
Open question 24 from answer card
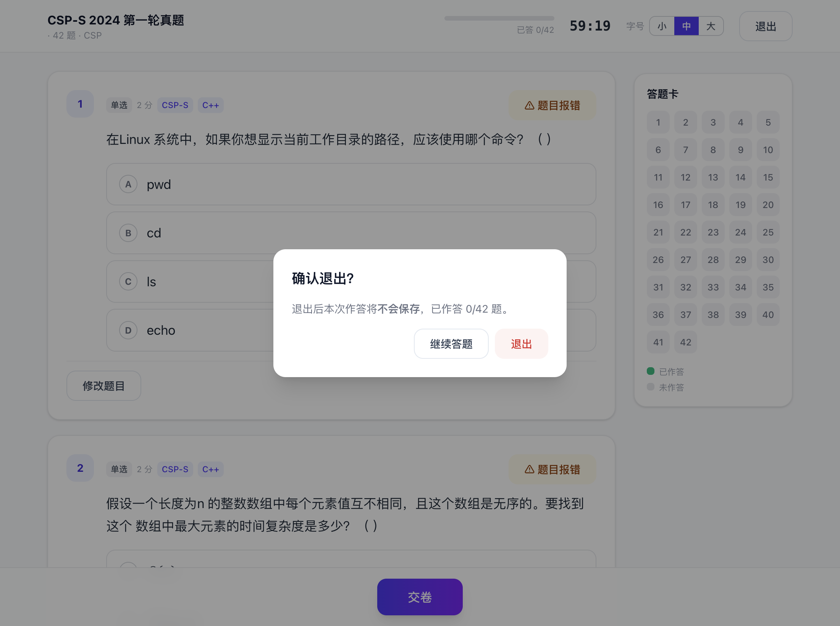(741, 232)
